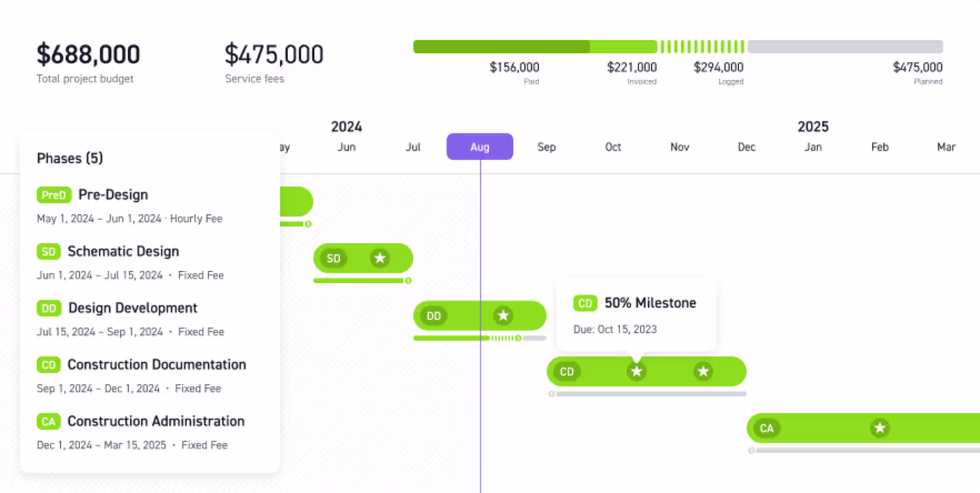Select the Sep month in timeline header

pos(547,147)
